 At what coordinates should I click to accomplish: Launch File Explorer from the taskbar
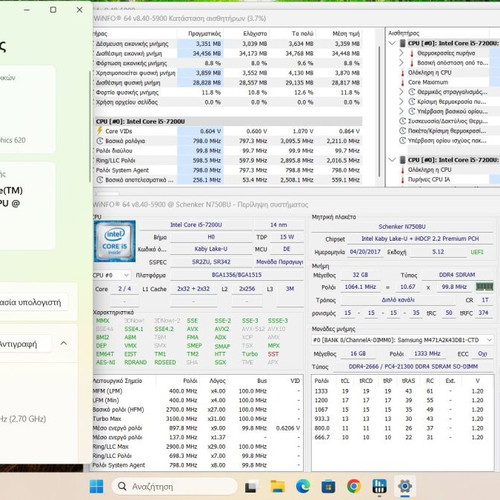click(277, 487)
